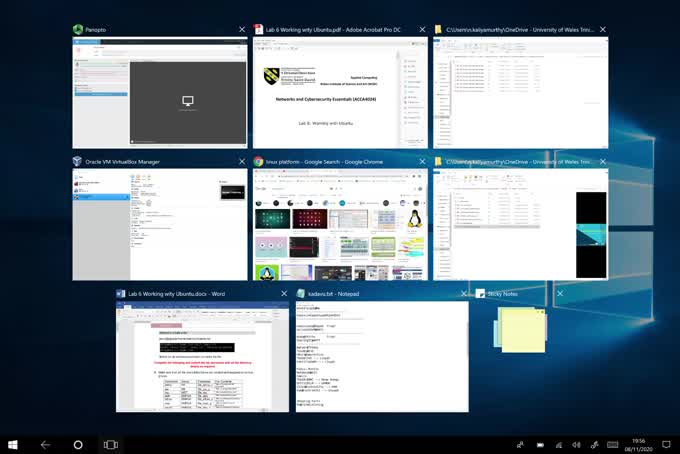
Task: Select the Adobe Acrobat Lab 6 PDF window
Action: 340,94
